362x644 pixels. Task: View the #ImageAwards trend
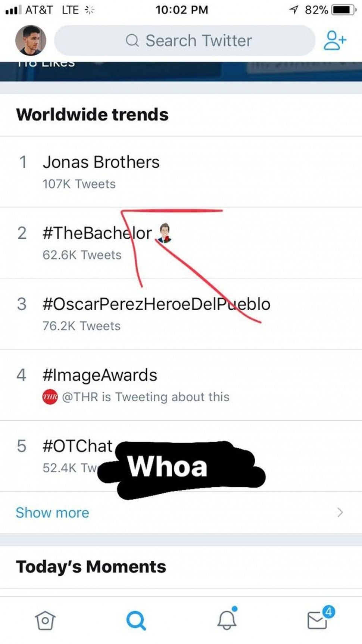[x=100, y=375]
